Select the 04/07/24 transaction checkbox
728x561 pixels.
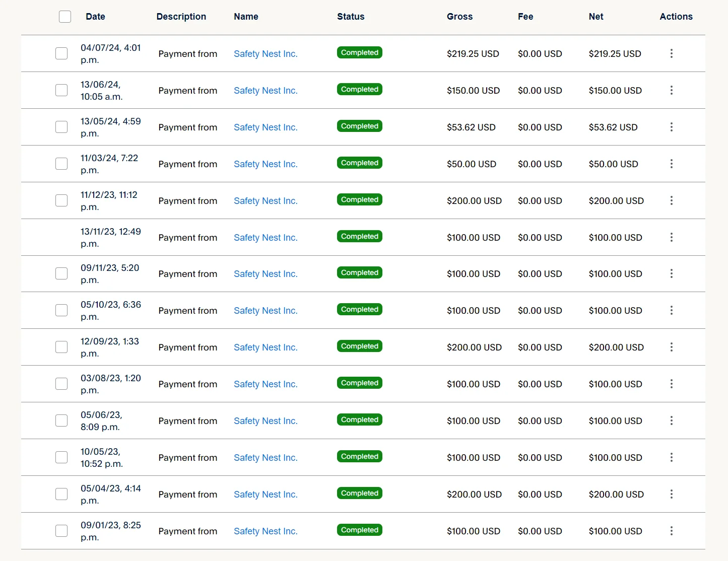[x=61, y=53]
